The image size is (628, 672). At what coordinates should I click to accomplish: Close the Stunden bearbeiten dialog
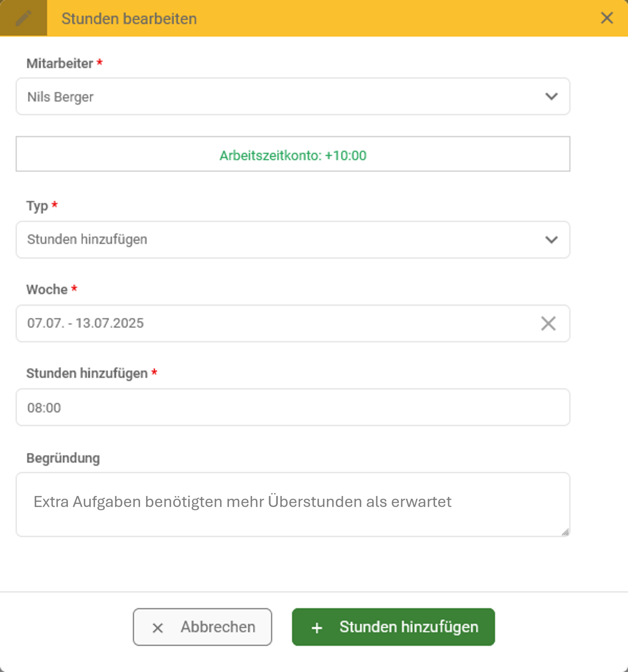point(607,18)
